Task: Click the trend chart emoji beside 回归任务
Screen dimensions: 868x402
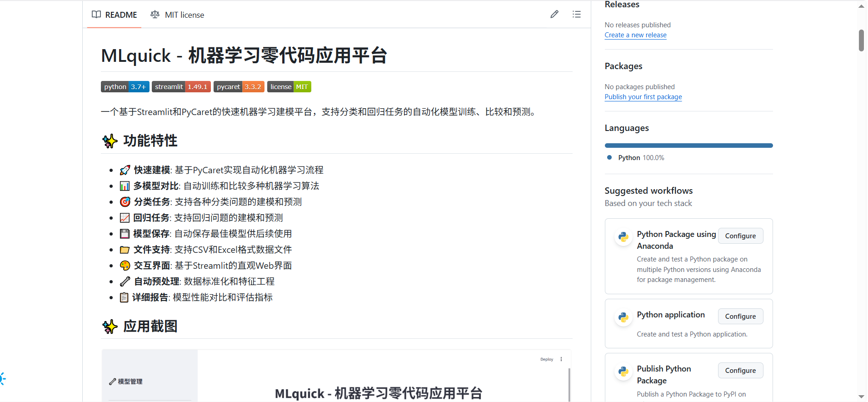Action: click(x=125, y=218)
